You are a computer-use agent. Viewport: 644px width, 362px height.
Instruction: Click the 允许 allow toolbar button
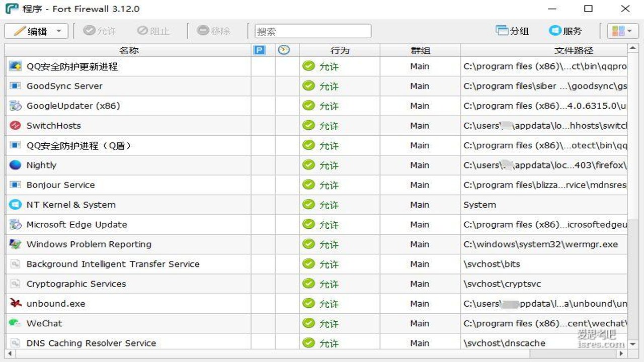(100, 31)
